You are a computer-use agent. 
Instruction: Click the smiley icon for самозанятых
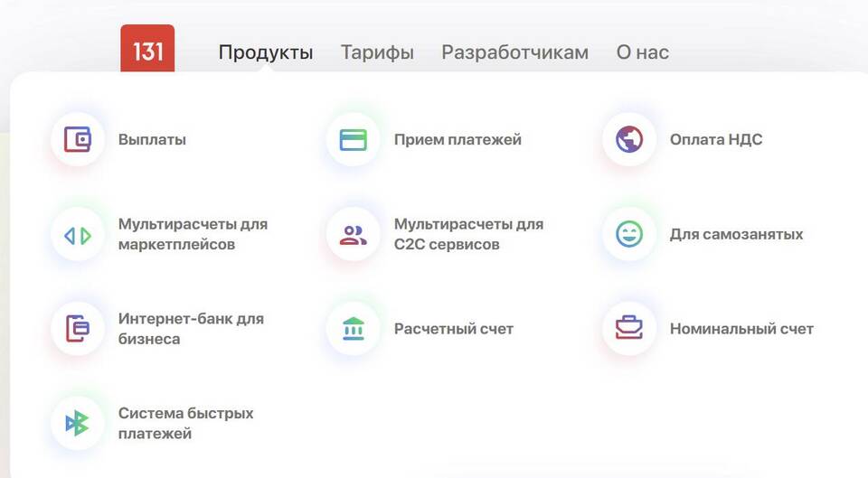[x=628, y=235]
